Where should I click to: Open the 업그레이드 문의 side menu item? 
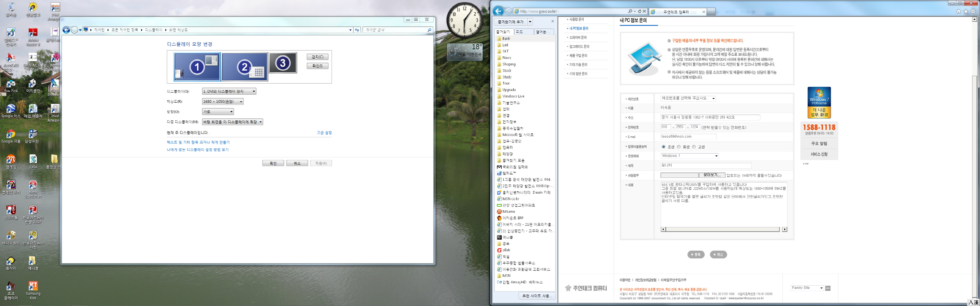pyautogui.click(x=579, y=46)
